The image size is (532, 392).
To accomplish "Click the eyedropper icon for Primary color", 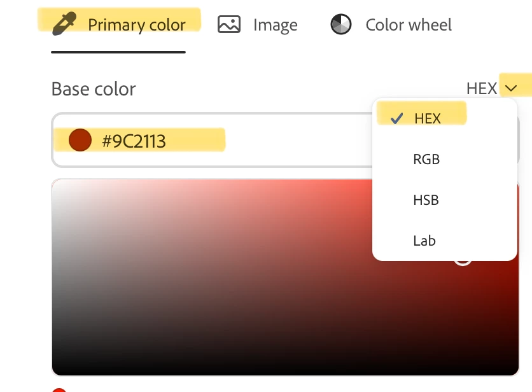I will click(64, 24).
